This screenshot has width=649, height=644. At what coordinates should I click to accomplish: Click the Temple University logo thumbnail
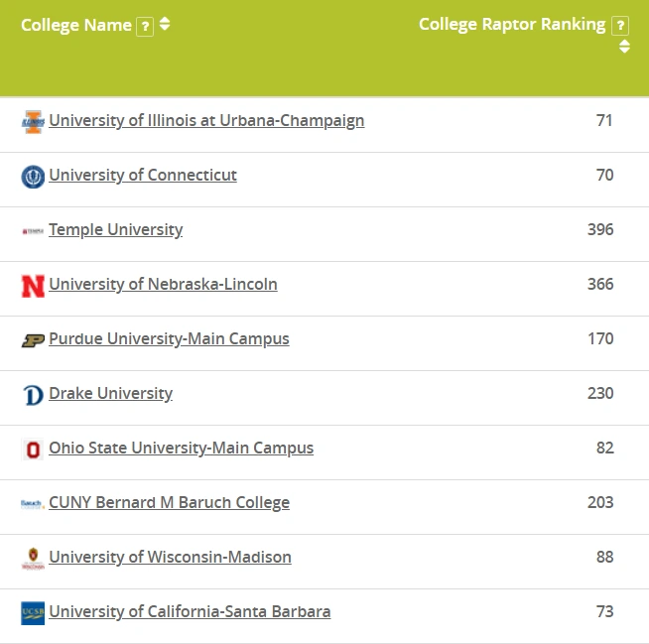tap(33, 231)
